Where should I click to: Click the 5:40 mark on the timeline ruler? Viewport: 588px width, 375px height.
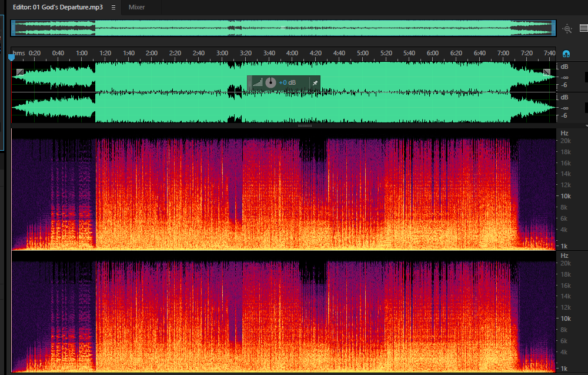[409, 54]
